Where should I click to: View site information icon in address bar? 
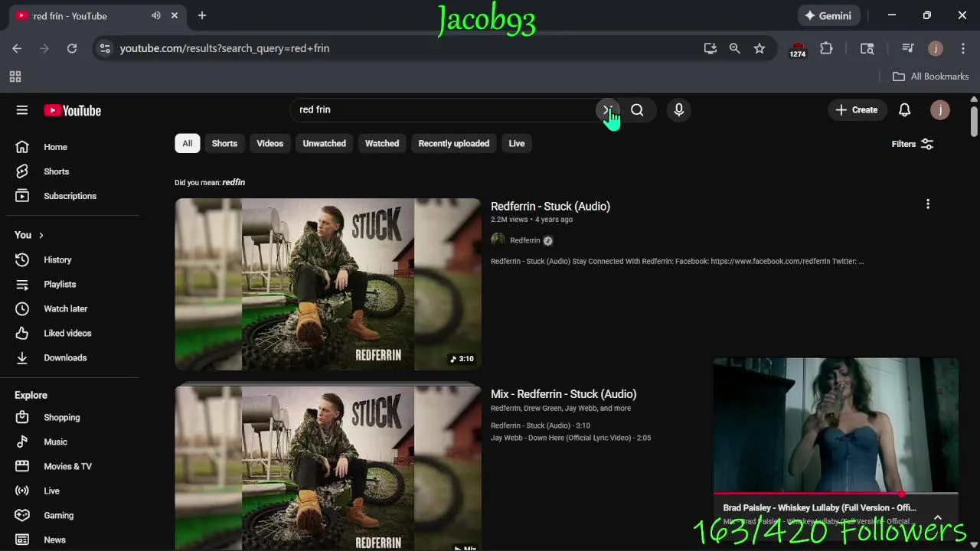[x=105, y=48]
